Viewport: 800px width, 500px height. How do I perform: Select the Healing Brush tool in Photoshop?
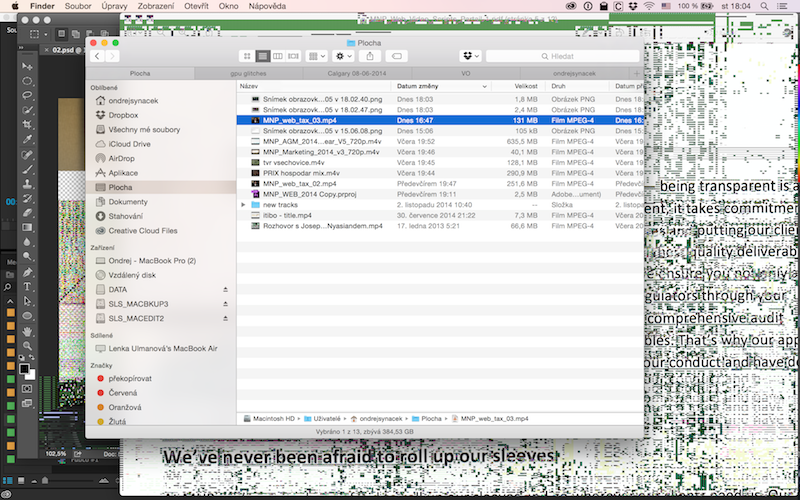coord(27,155)
